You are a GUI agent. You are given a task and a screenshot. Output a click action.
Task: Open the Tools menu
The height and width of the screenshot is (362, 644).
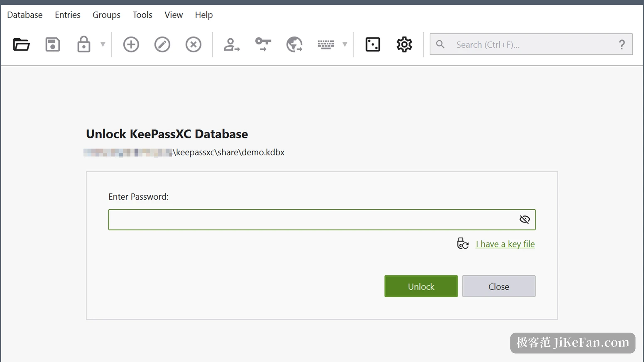click(142, 15)
